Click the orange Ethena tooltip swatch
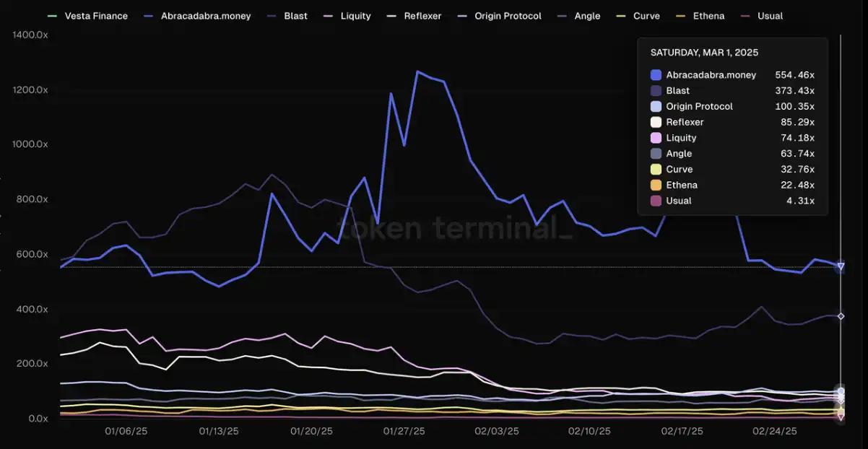The width and height of the screenshot is (868, 449). [x=656, y=186]
